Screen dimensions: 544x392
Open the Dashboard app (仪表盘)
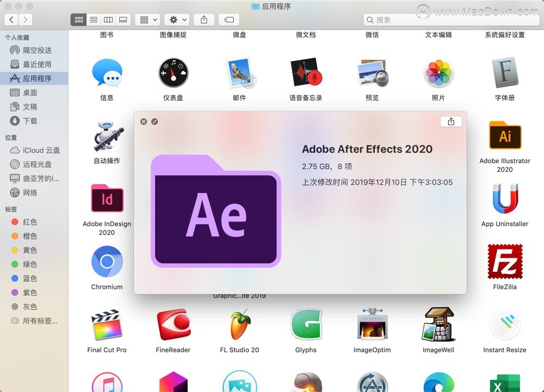click(173, 72)
